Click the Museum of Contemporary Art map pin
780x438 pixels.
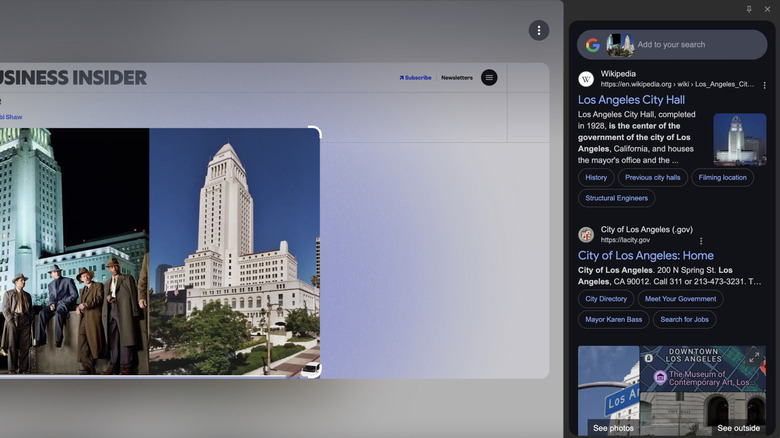coord(660,377)
